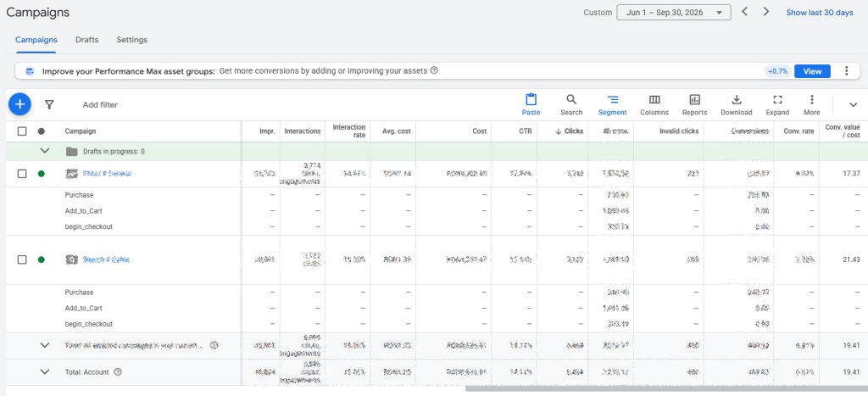Viewport: 868px width, 396px height.
Task: Click the Add filter field
Action: 100,104
